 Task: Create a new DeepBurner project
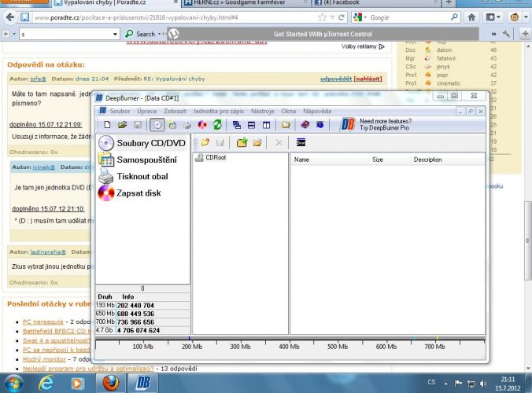pos(107,125)
